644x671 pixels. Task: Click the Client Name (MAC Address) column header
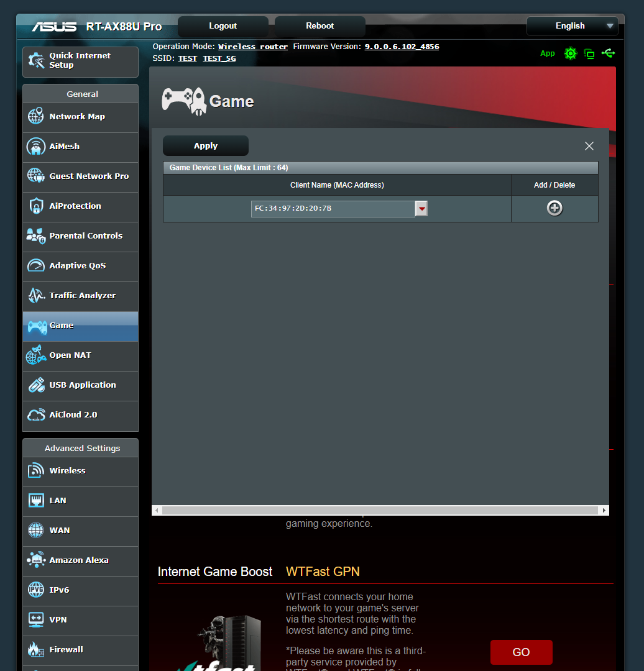click(x=337, y=185)
